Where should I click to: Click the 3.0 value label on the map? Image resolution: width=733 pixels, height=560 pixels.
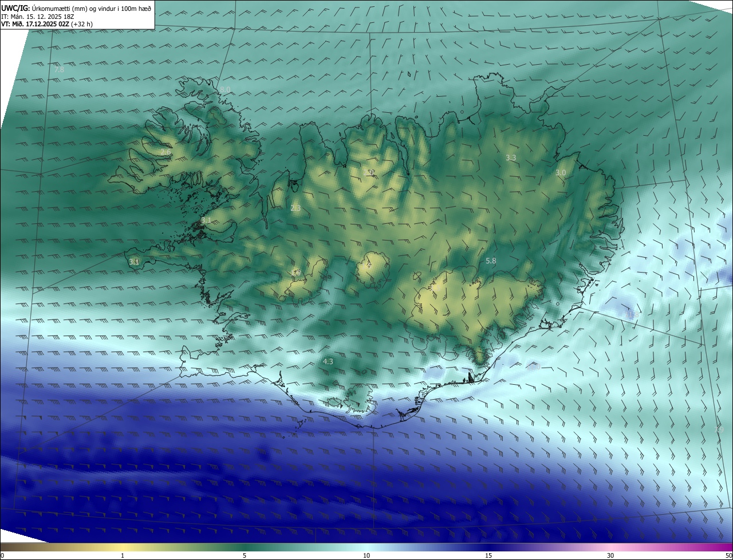(561, 172)
